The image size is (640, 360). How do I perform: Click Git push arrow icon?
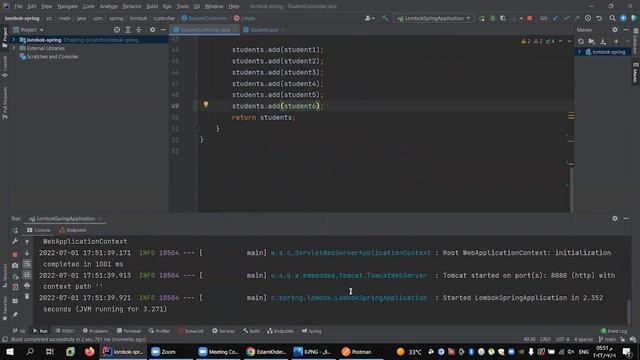[577, 18]
